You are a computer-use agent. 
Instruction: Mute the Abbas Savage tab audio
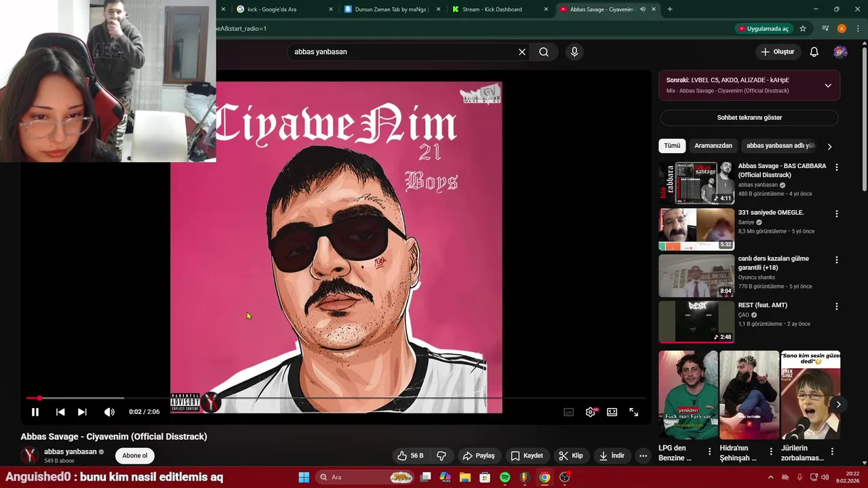click(x=643, y=9)
